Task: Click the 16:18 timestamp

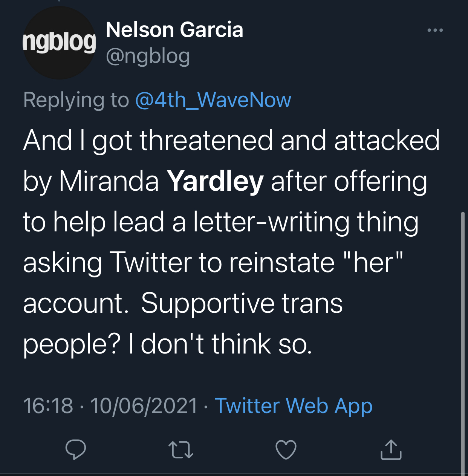Action: (48, 406)
